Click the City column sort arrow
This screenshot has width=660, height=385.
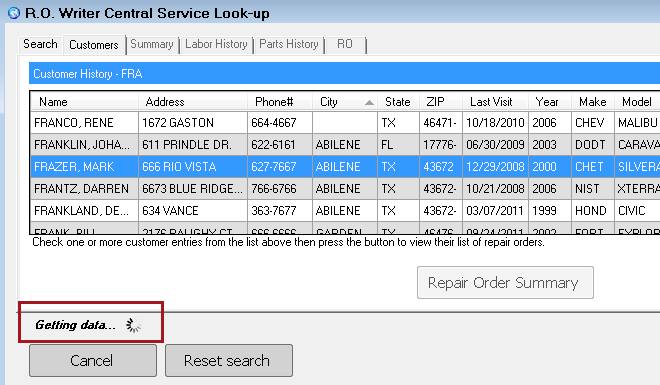pyautogui.click(x=369, y=102)
